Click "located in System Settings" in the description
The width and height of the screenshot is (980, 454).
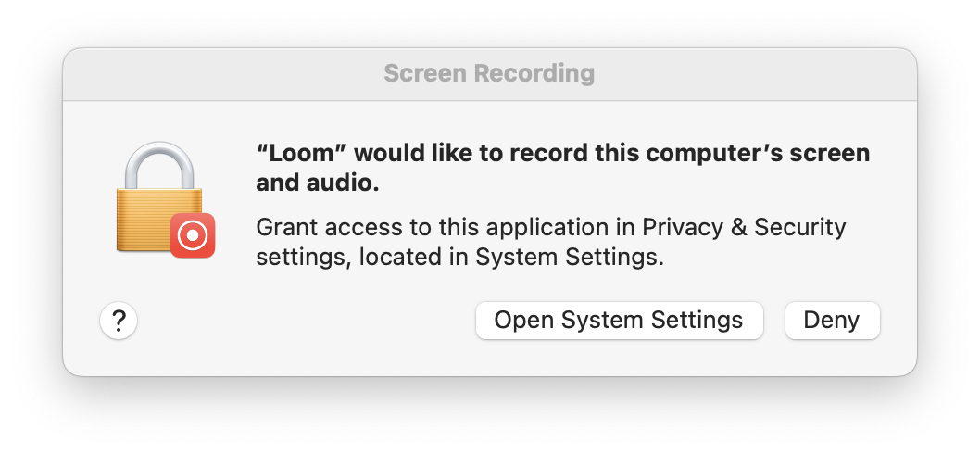(x=509, y=258)
